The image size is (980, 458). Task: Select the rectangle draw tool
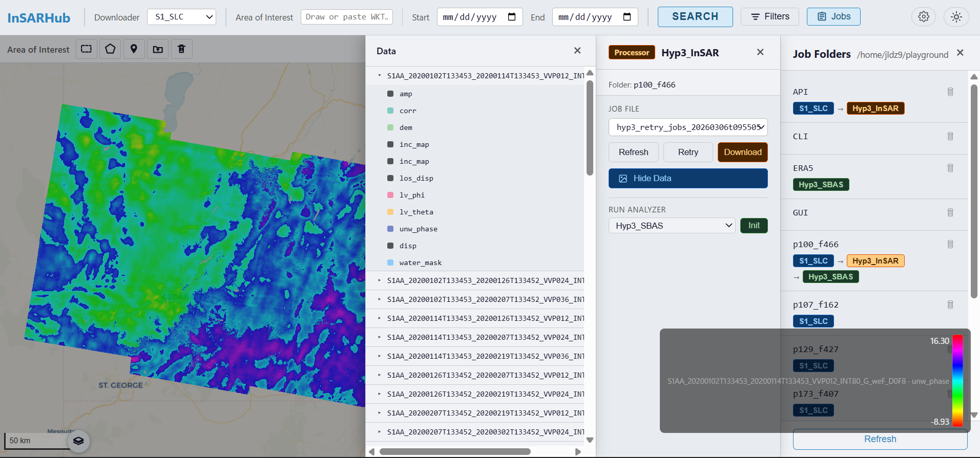87,49
